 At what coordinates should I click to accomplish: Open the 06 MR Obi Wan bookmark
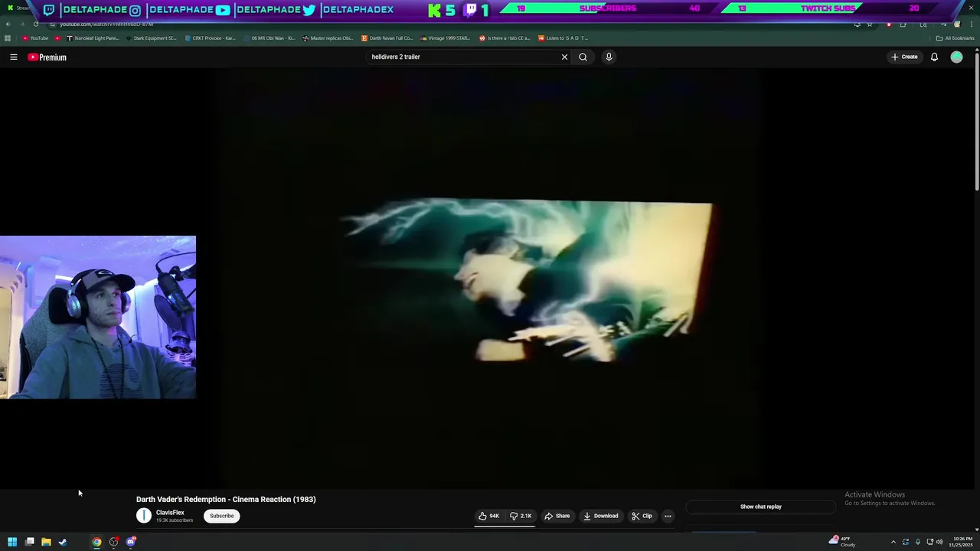(269, 38)
